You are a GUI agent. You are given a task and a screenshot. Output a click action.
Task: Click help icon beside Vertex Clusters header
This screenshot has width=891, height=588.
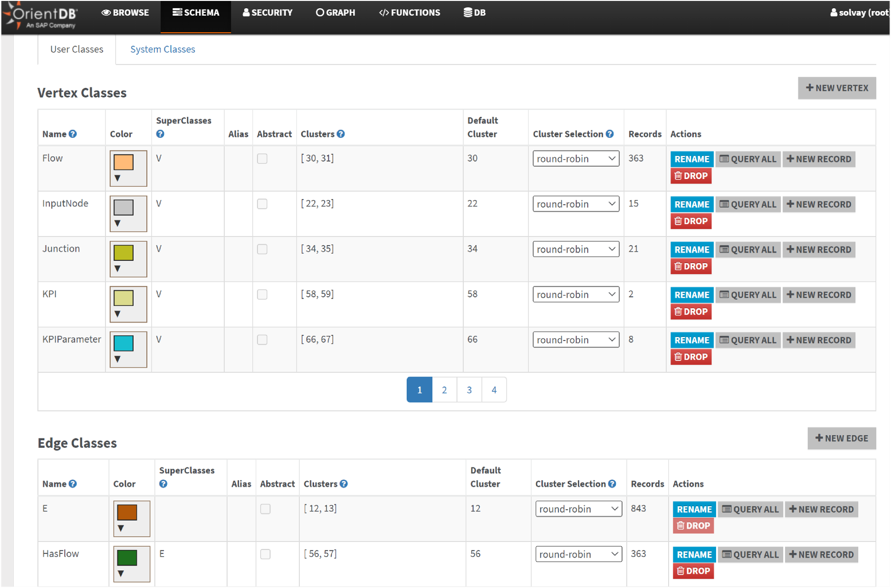coord(341,134)
